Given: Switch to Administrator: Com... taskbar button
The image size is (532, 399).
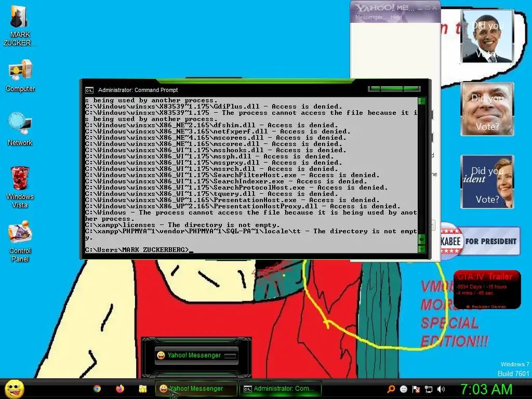Looking at the screenshot, I should pos(281,389).
